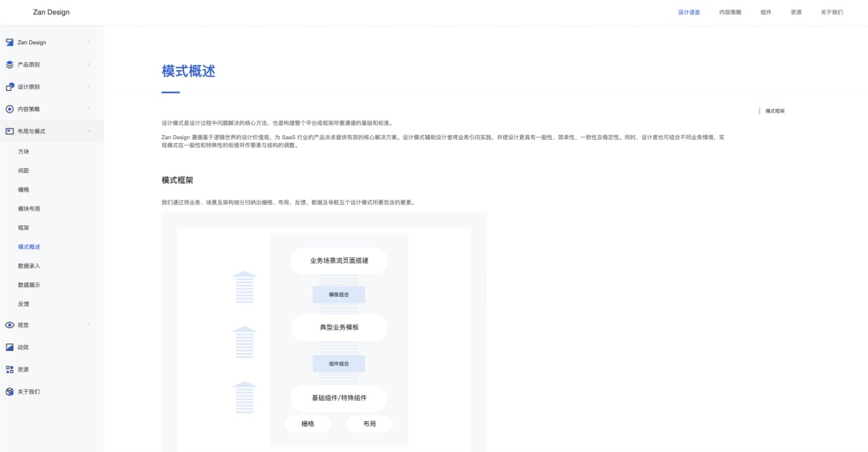Image resolution: width=868 pixels, height=452 pixels.
Task: Click the Zan Design sidebar icon
Action: point(10,42)
